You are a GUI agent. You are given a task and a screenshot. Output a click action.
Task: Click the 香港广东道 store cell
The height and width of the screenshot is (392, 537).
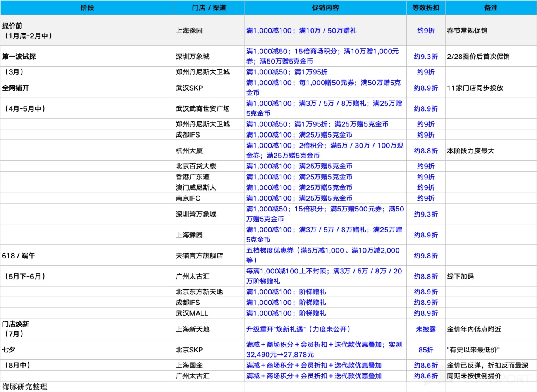point(209,177)
